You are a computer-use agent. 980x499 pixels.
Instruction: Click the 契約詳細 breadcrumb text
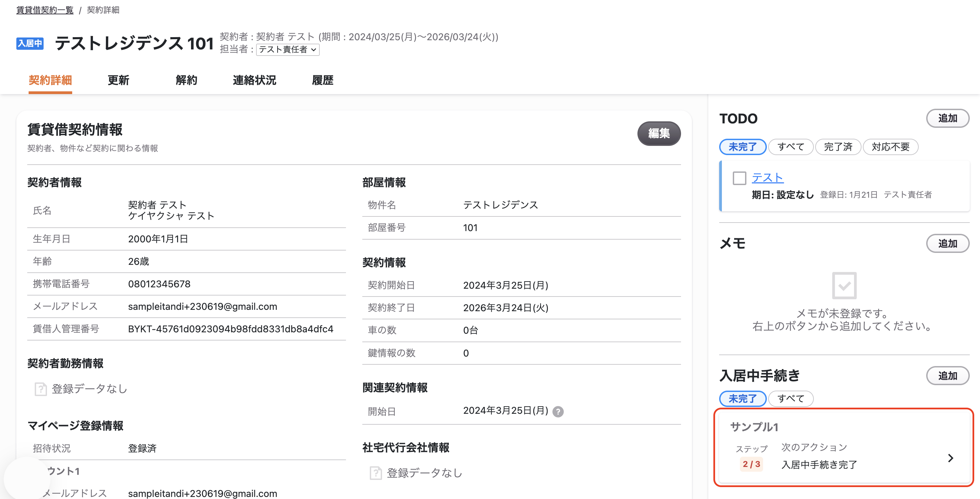[x=103, y=10]
